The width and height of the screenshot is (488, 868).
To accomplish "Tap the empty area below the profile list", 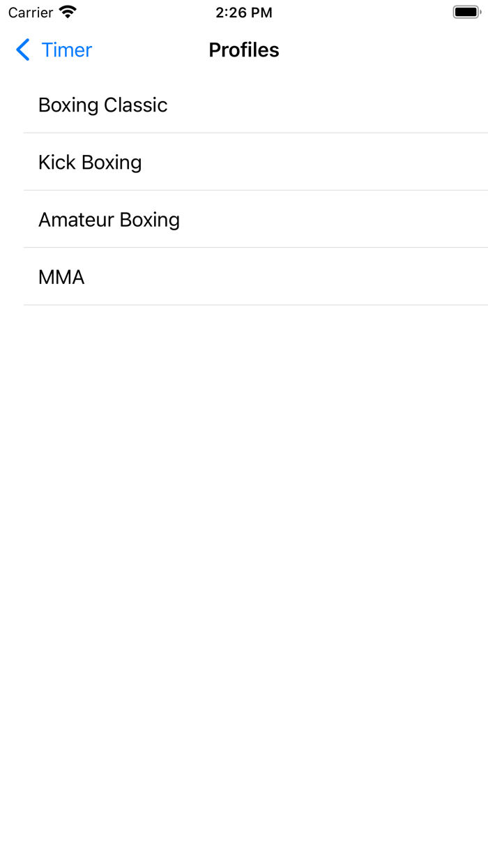I will click(x=244, y=488).
